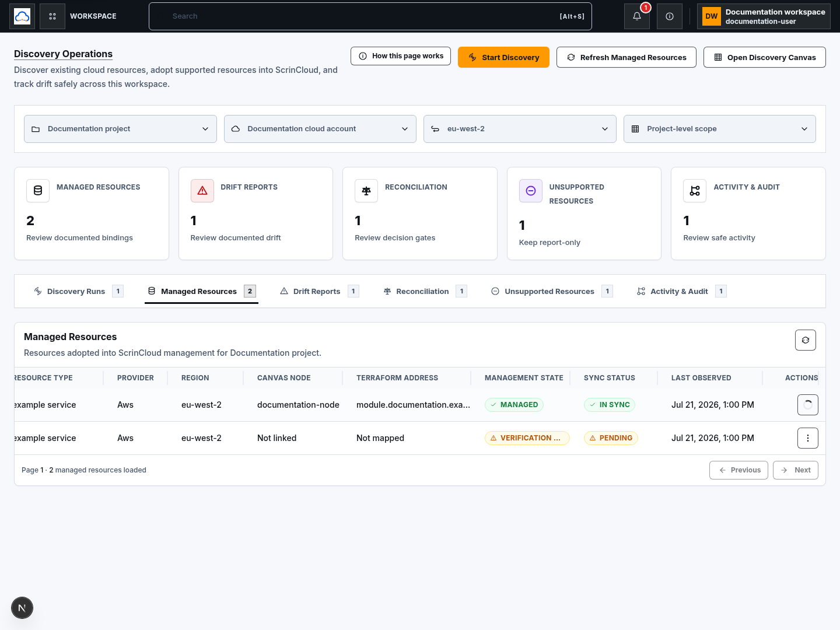Click the TERRAFORM ADDRESS column header
Viewport: 840px width, 630px height.
(x=397, y=378)
